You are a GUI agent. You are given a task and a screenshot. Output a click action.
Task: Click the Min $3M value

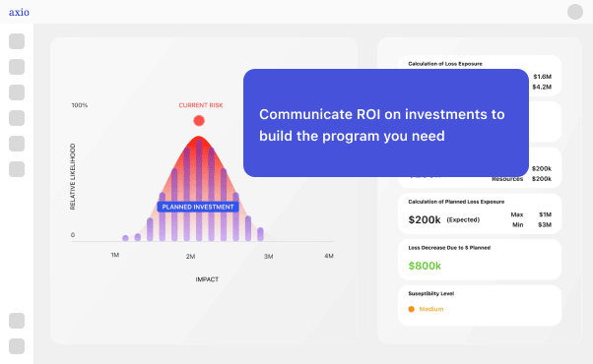pyautogui.click(x=545, y=224)
